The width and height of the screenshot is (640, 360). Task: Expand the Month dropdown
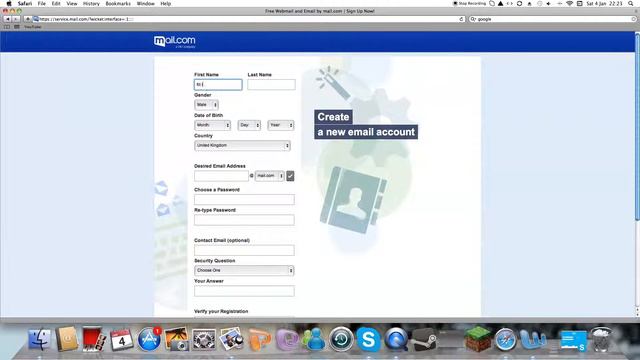[x=212, y=125]
